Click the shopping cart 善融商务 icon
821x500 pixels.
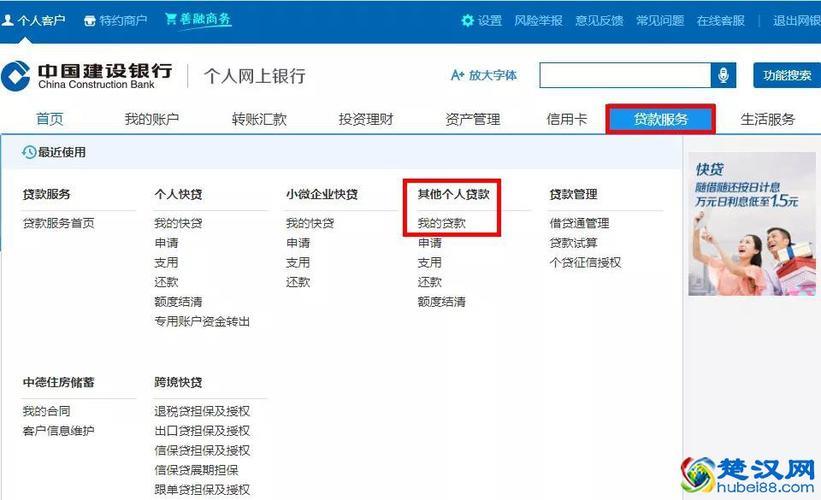tap(171, 19)
